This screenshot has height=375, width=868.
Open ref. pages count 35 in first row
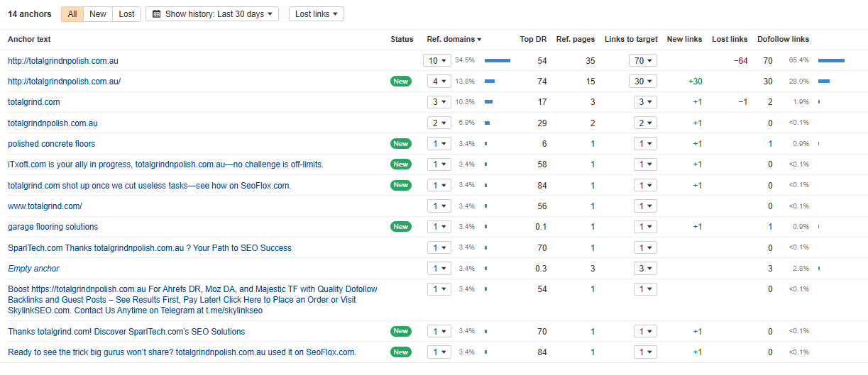click(x=590, y=61)
